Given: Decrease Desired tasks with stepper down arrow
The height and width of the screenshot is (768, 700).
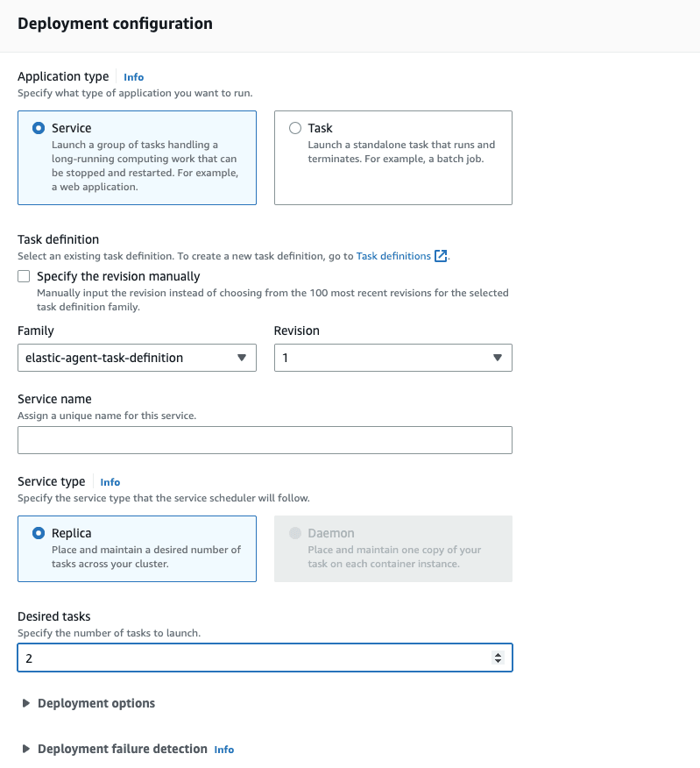Looking at the screenshot, I should pyautogui.click(x=498, y=661).
